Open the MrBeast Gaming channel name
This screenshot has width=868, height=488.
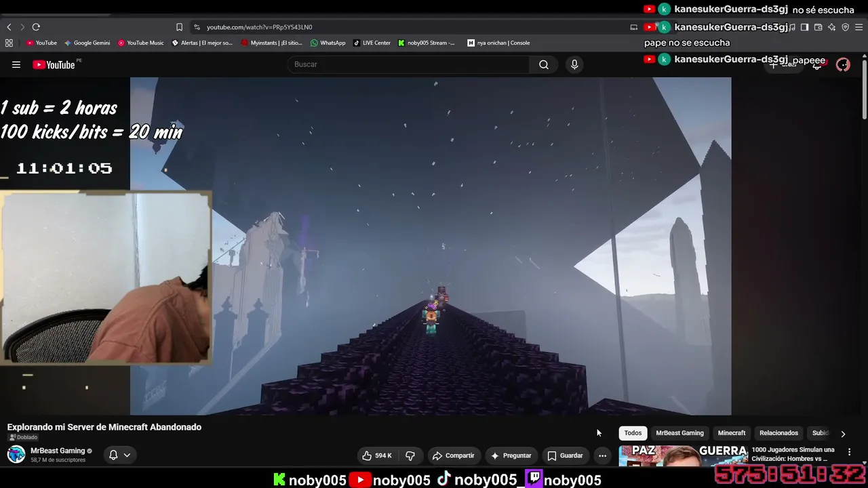pos(58,451)
